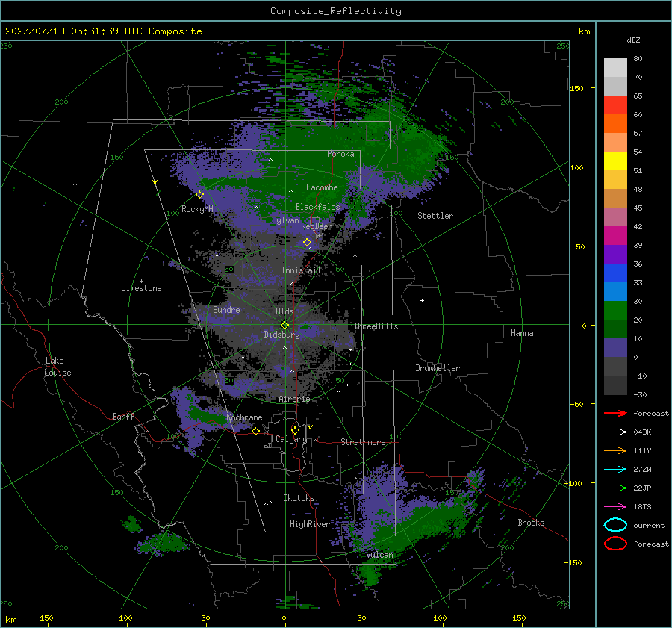Click the Hanna town label
The width and height of the screenshot is (672, 628).
click(x=522, y=333)
